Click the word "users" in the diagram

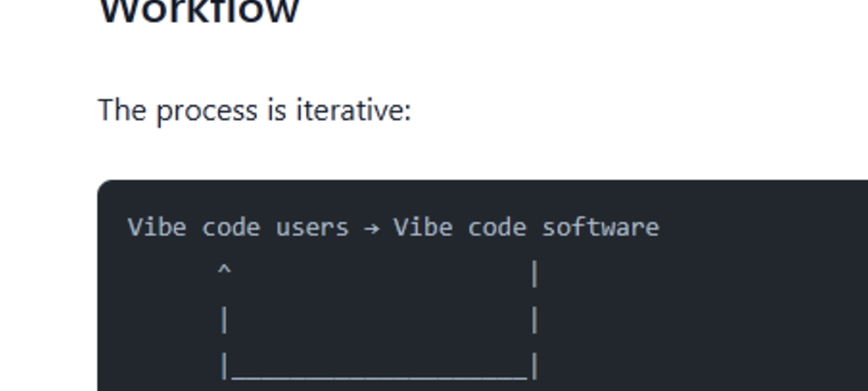click(x=312, y=227)
